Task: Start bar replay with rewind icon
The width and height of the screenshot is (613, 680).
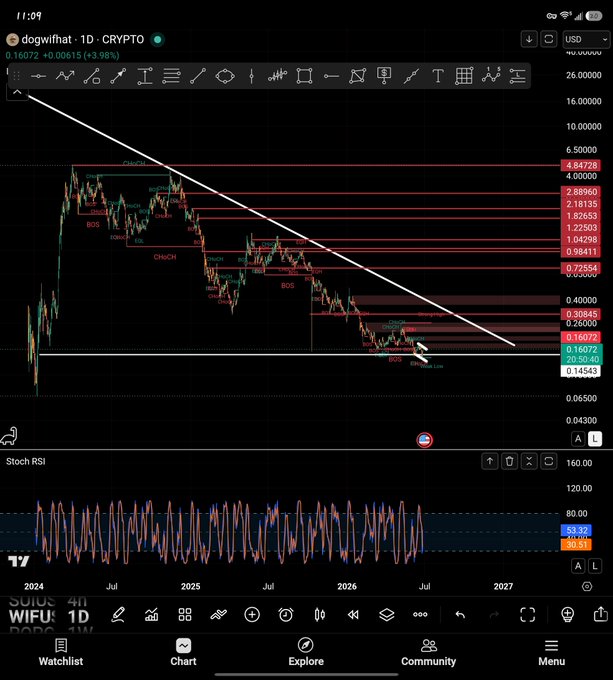Action: [353, 615]
